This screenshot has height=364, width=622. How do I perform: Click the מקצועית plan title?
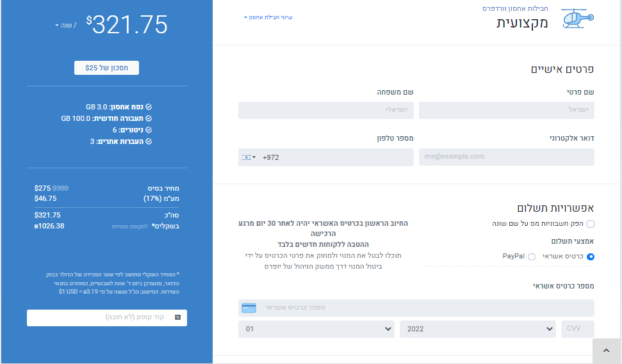(x=522, y=22)
